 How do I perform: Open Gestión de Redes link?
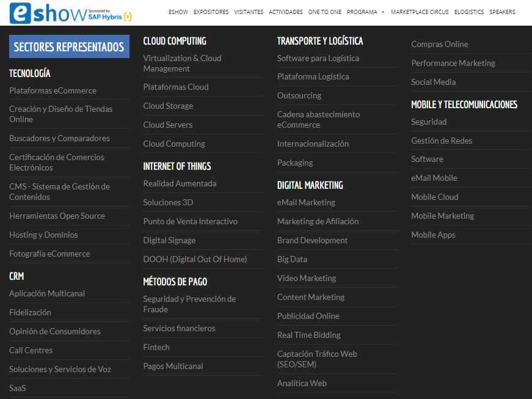point(441,141)
